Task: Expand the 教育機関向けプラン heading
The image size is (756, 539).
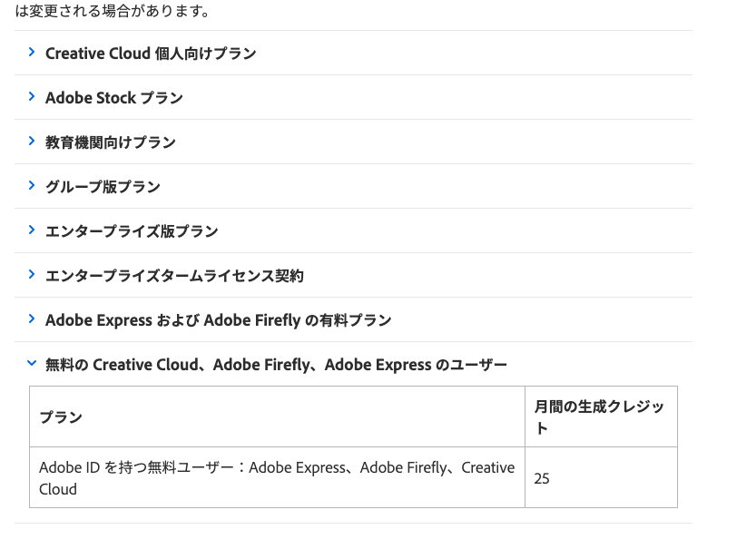Action: pyautogui.click(x=111, y=142)
